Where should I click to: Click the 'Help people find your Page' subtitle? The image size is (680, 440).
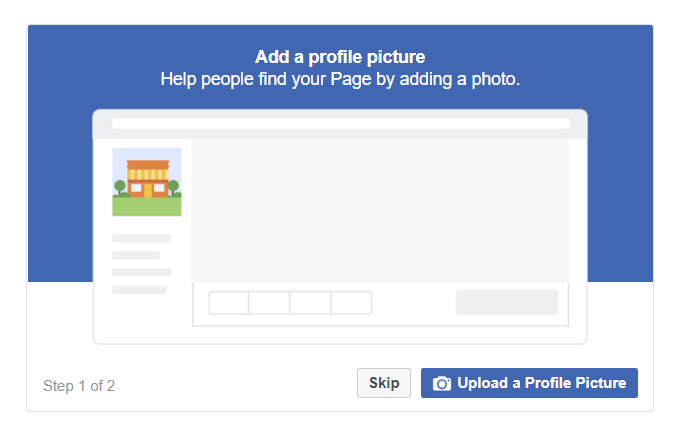(340, 79)
